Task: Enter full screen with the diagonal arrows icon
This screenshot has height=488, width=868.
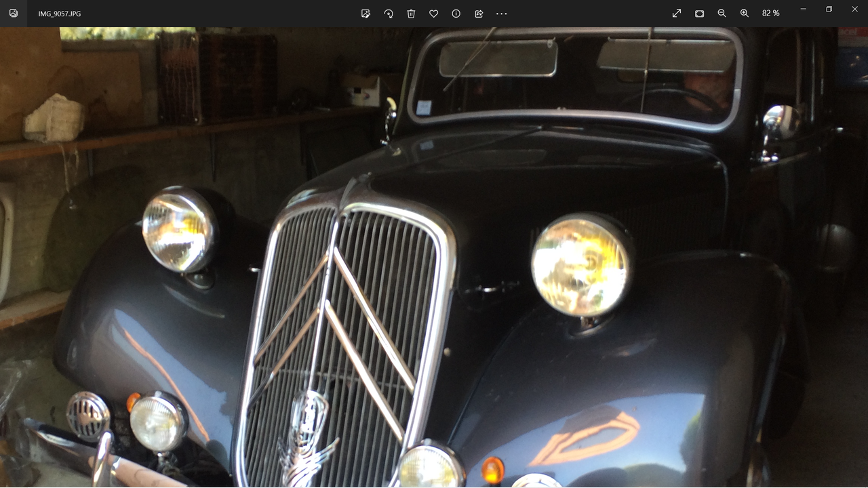Action: (x=677, y=14)
